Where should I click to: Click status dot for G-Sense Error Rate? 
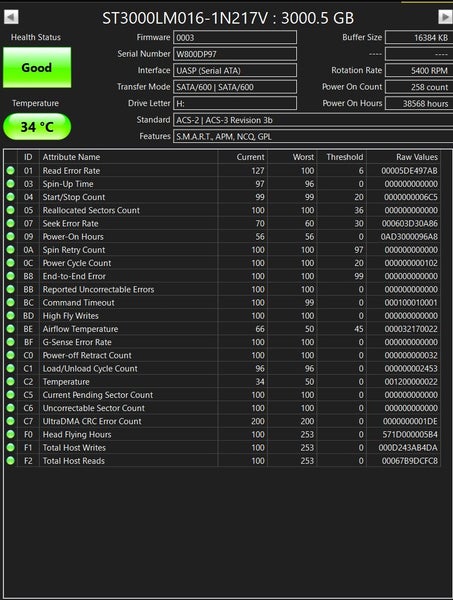point(11,342)
